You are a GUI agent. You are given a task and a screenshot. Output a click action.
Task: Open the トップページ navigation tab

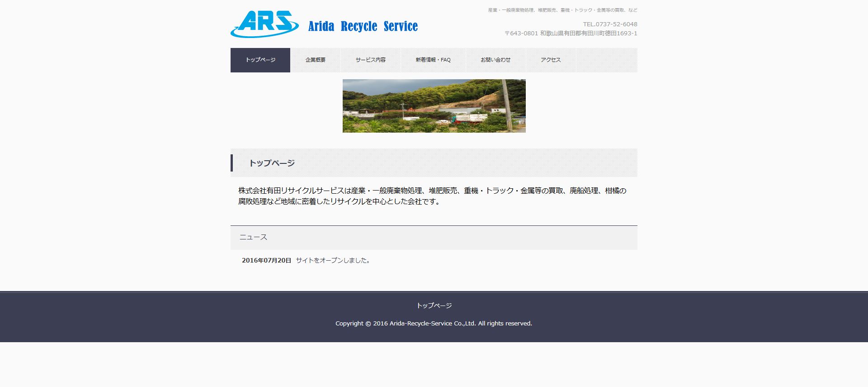(260, 60)
